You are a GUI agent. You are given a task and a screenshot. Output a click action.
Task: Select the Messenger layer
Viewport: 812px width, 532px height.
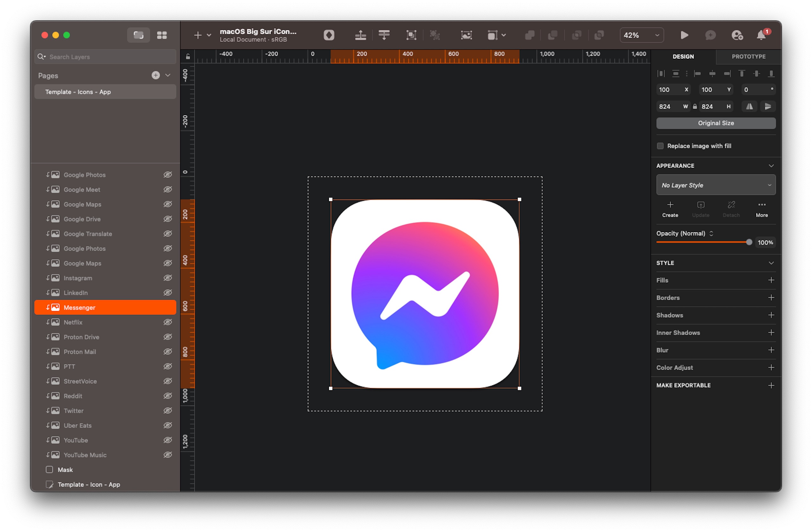[x=105, y=307]
